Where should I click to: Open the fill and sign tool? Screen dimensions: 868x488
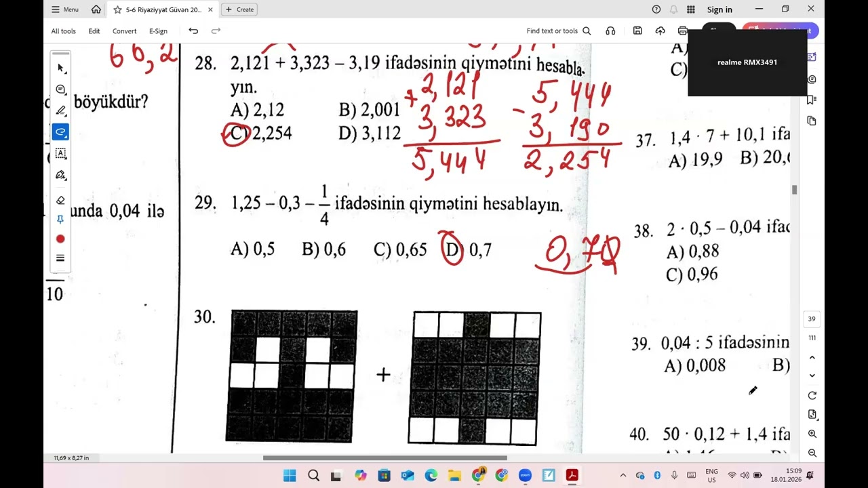(x=60, y=175)
